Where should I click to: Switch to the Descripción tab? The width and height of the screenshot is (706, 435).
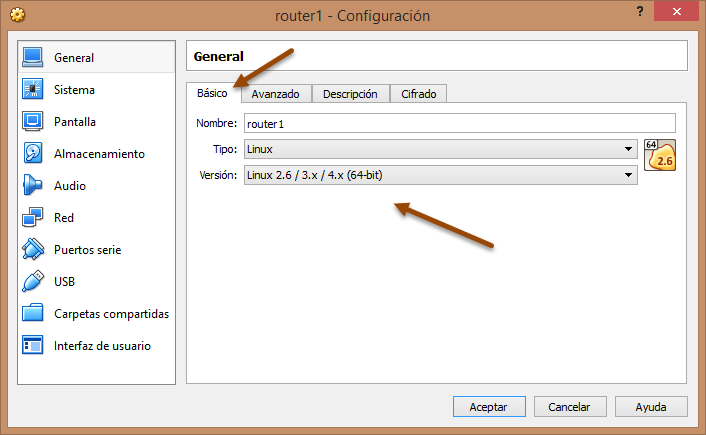pyautogui.click(x=350, y=94)
